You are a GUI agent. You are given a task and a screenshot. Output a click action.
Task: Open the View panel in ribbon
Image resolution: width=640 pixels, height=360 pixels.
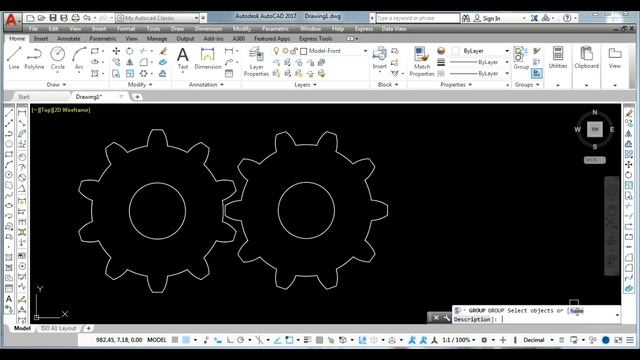(615, 58)
